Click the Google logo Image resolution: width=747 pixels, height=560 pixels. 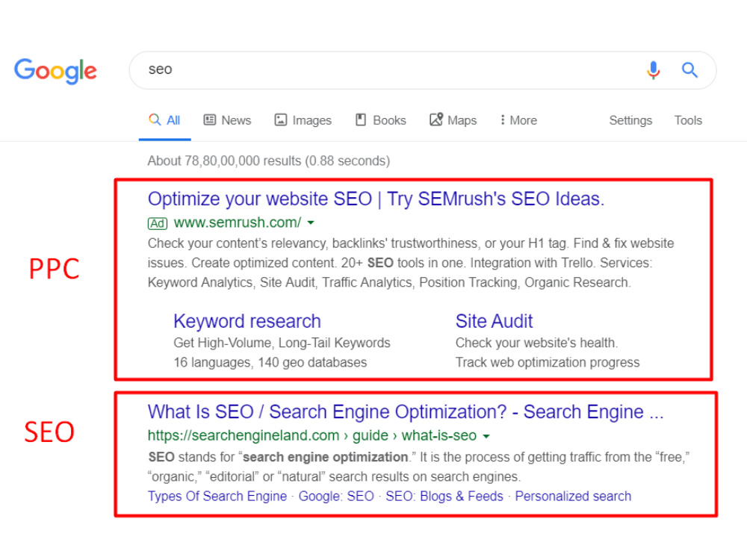pyautogui.click(x=55, y=70)
